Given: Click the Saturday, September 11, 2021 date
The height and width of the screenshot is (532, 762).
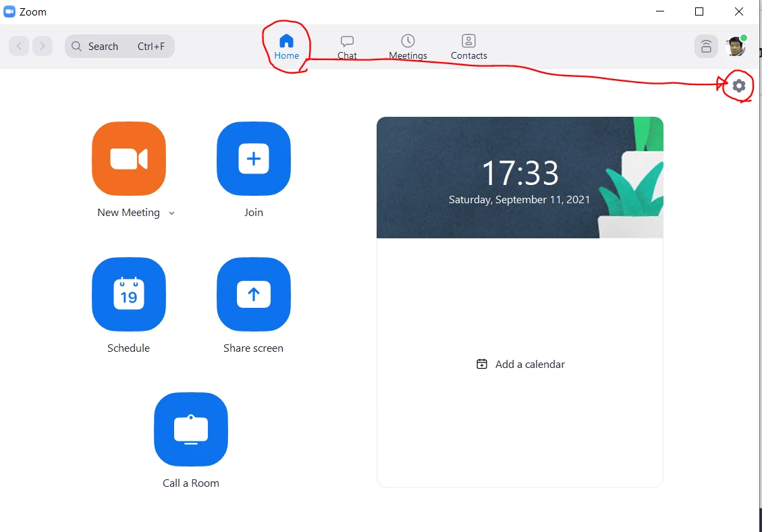Looking at the screenshot, I should (519, 200).
